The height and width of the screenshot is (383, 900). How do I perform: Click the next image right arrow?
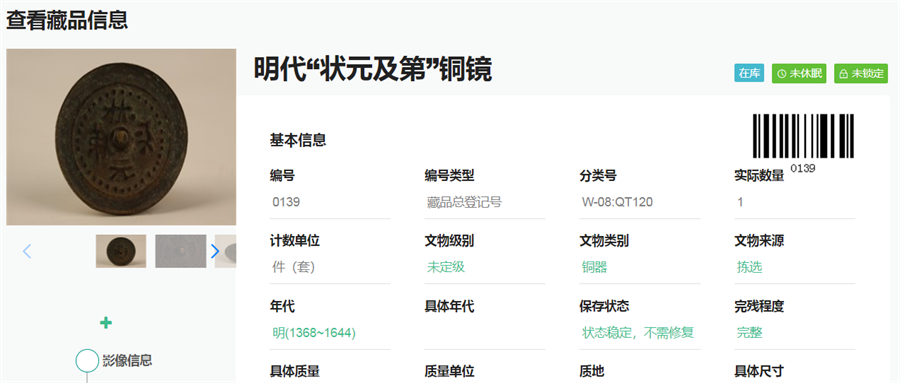[x=215, y=251]
